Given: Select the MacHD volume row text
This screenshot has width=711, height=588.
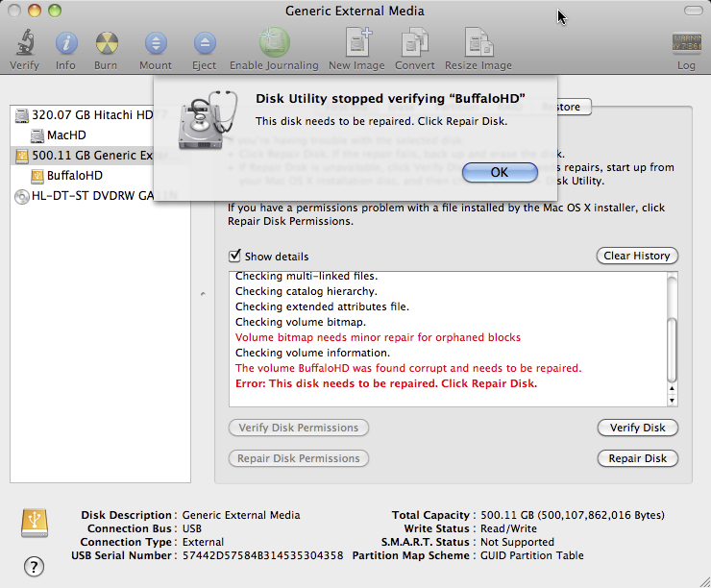Looking at the screenshot, I should pyautogui.click(x=66, y=135).
